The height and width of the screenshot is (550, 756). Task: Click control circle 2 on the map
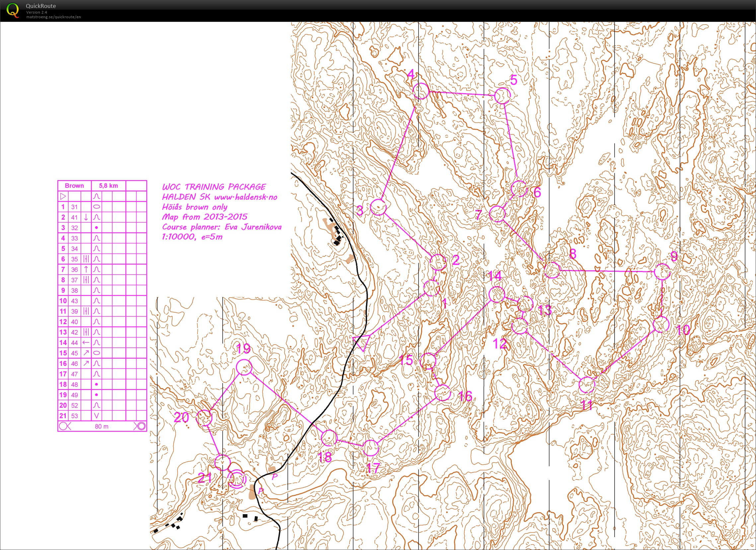tap(438, 262)
